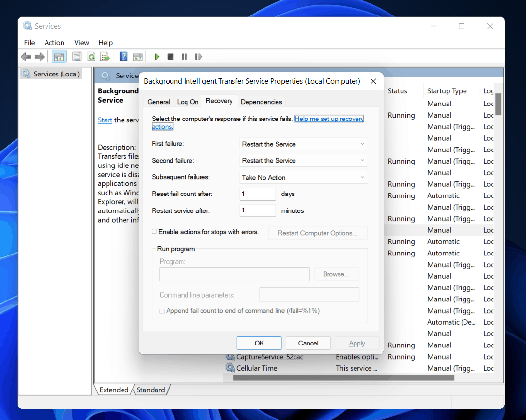Switch to the Log On tab
The height and width of the screenshot is (420, 526).
[187, 102]
